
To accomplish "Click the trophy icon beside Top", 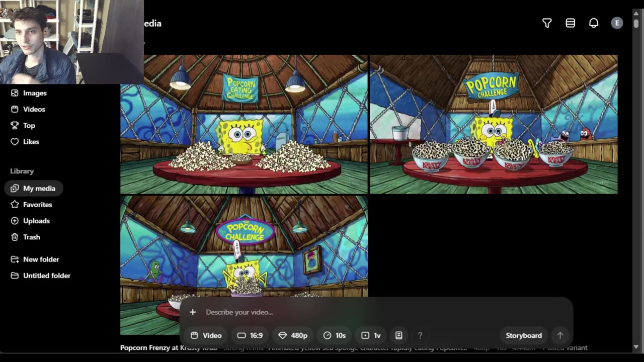I will click(15, 125).
